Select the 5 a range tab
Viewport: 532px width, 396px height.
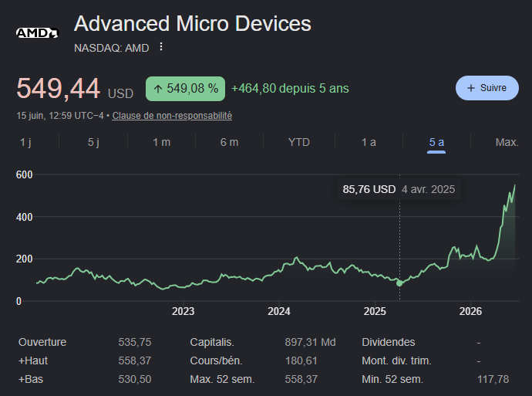436,142
